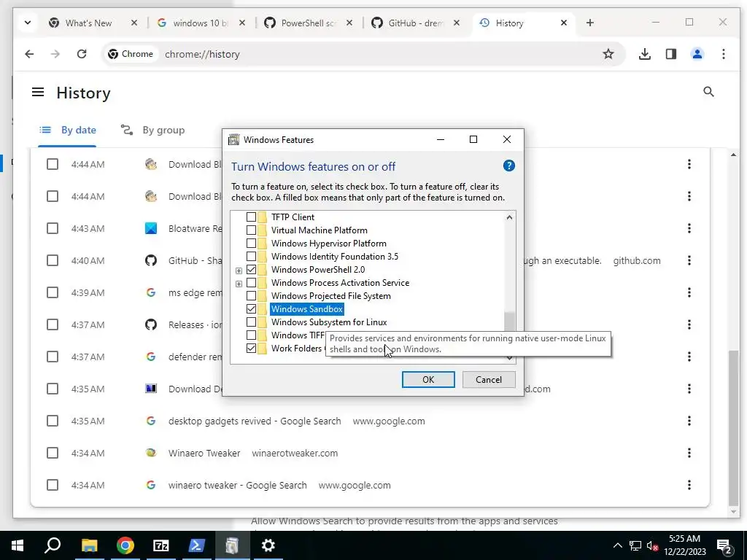Open winaero tweaker Google Search link

tap(237, 485)
